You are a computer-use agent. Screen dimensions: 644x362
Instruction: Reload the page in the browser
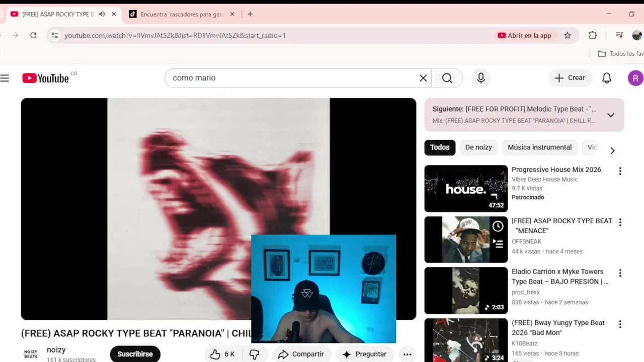33,35
